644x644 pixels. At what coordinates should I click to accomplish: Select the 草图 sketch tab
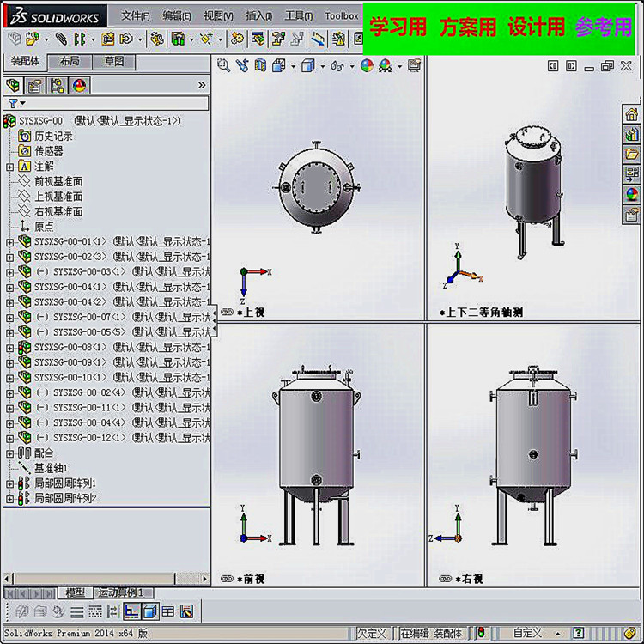point(113,62)
